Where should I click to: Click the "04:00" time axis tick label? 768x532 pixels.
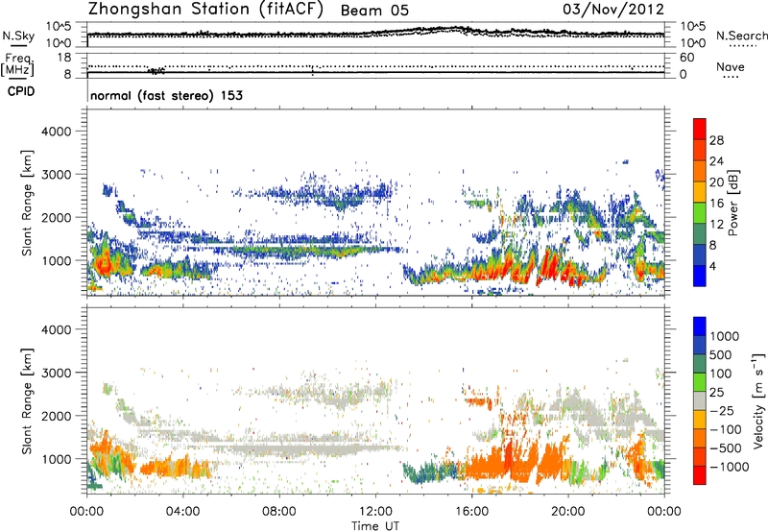click(x=182, y=512)
